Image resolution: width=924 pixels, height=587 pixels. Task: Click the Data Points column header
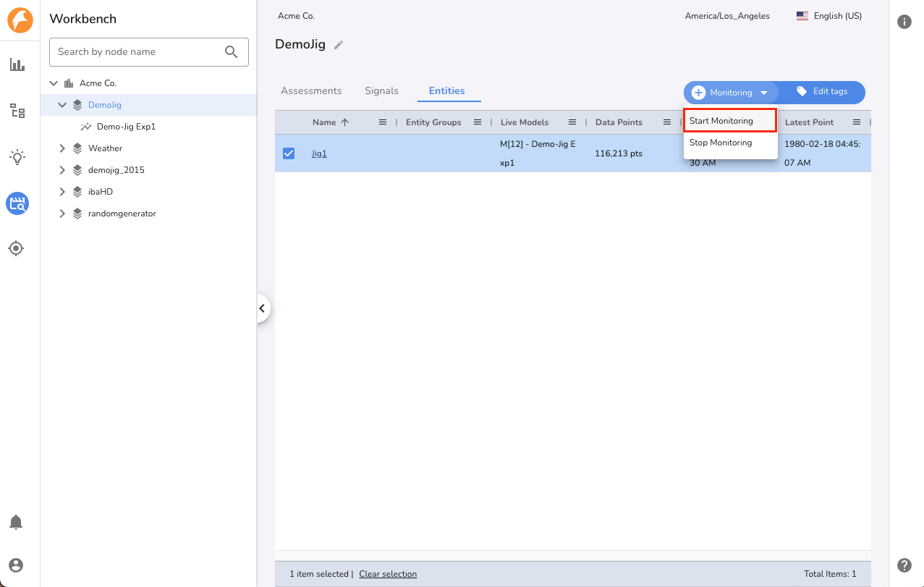[619, 122]
